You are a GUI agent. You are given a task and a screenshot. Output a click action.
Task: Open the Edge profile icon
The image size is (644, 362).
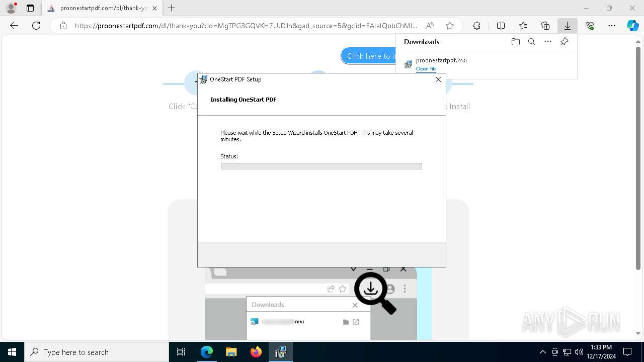coord(11,8)
